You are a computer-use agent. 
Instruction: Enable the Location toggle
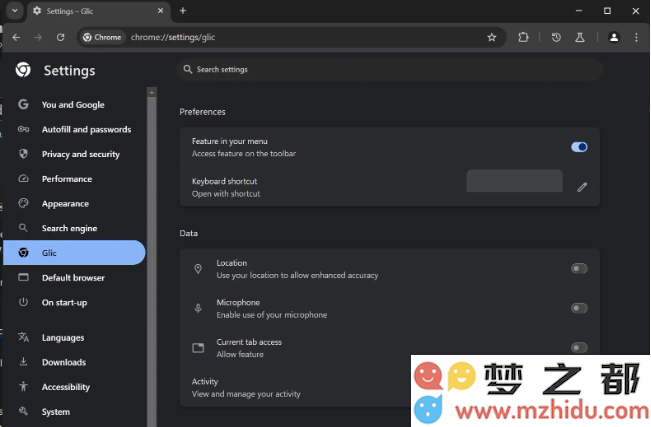tap(579, 269)
